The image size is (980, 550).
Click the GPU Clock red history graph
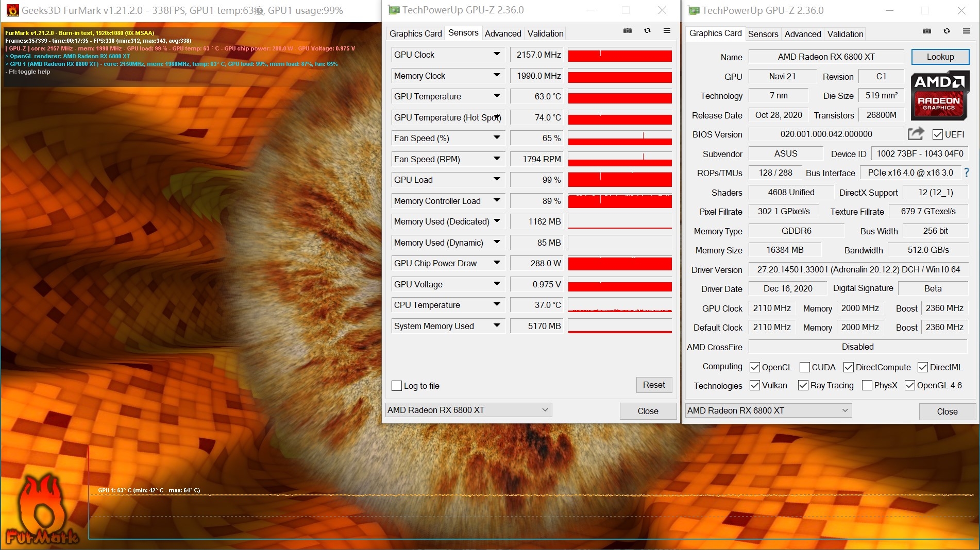[x=620, y=55]
